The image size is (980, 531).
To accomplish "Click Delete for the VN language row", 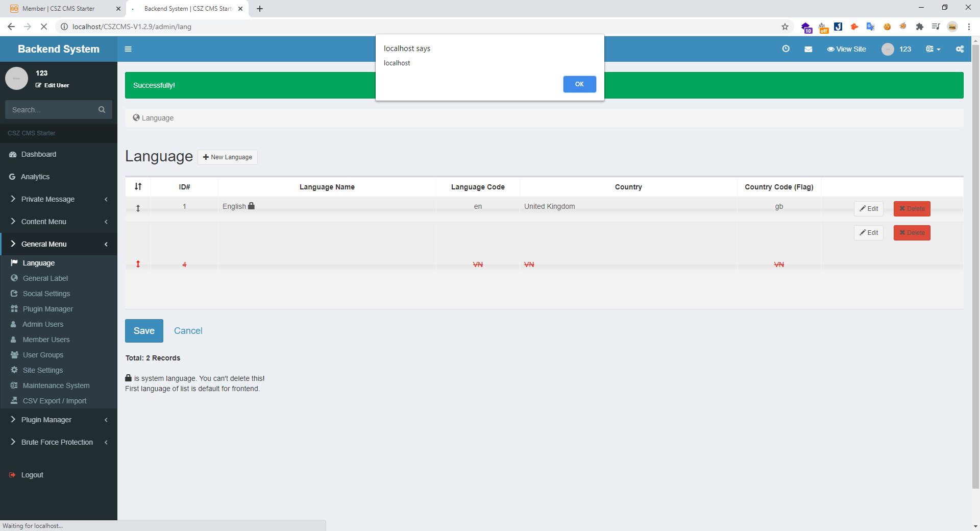I will pyautogui.click(x=912, y=233).
